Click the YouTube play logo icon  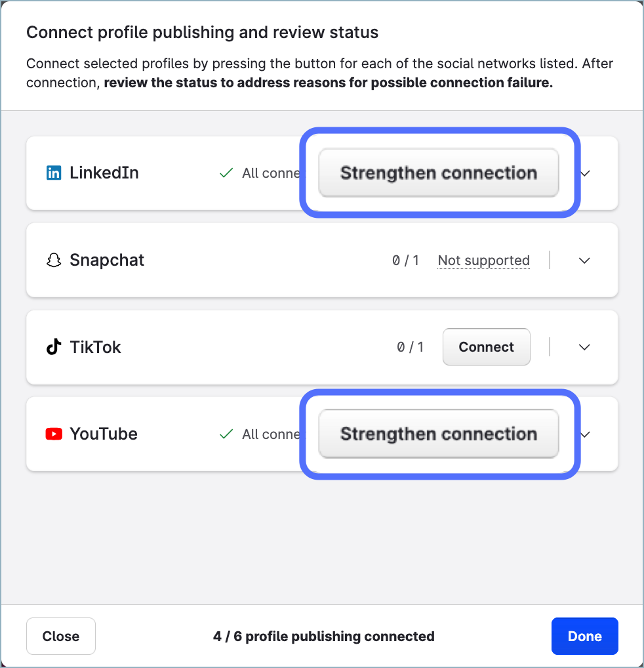(x=53, y=434)
